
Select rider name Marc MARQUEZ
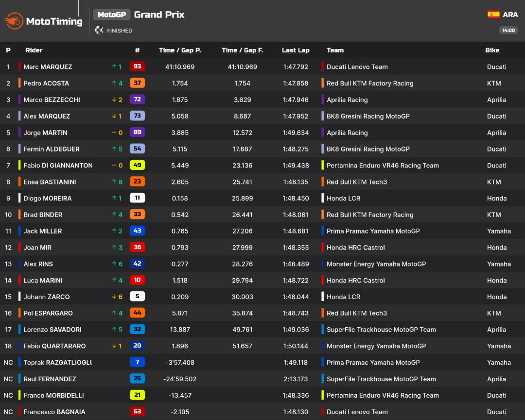pos(48,67)
